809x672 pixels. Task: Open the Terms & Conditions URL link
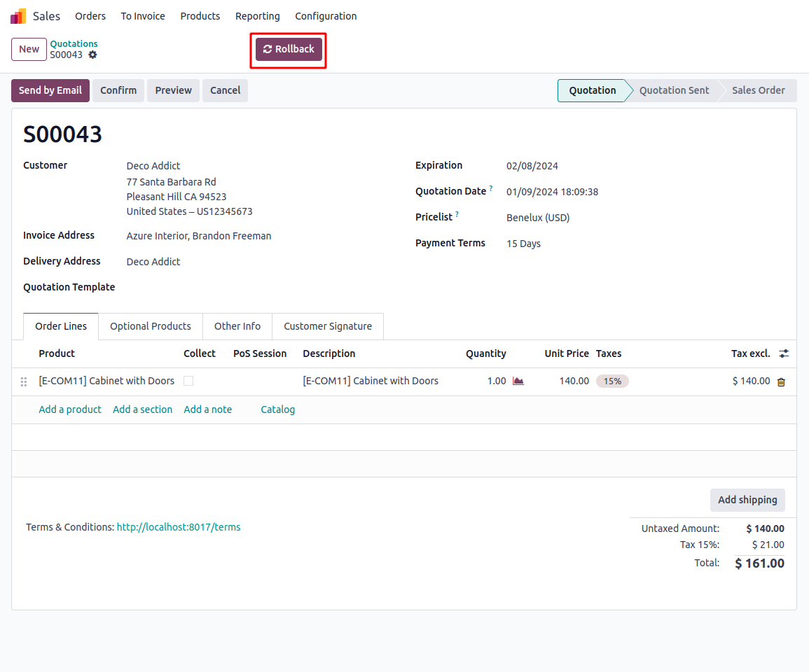tap(179, 527)
